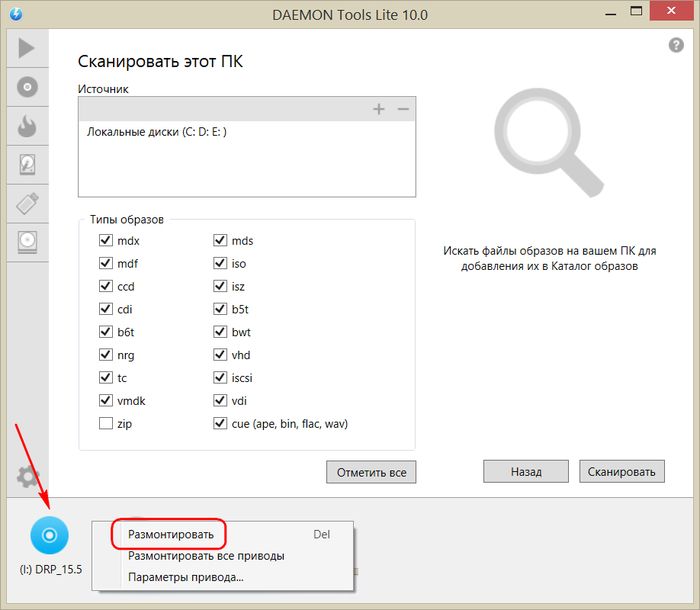Select Локальные диски (C: D: E: ) source row

point(247,132)
